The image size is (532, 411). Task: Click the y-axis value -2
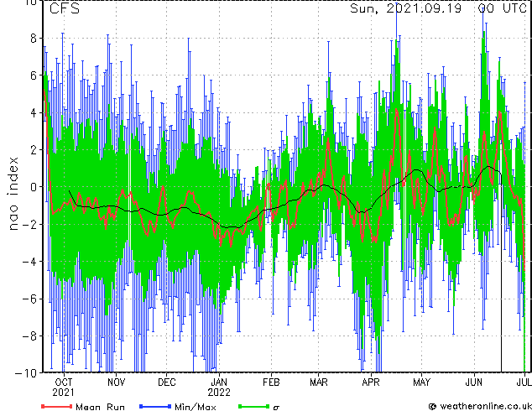coord(29,224)
